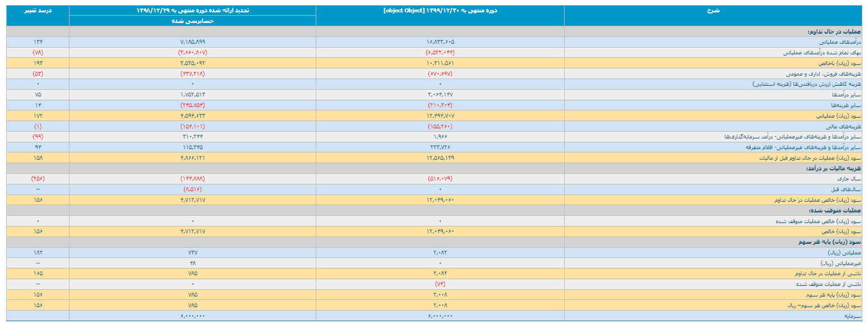Select the ۱۳۹۹/۱۲/۳۰ period column header
Screen dimensions: 868x324
point(440,10)
